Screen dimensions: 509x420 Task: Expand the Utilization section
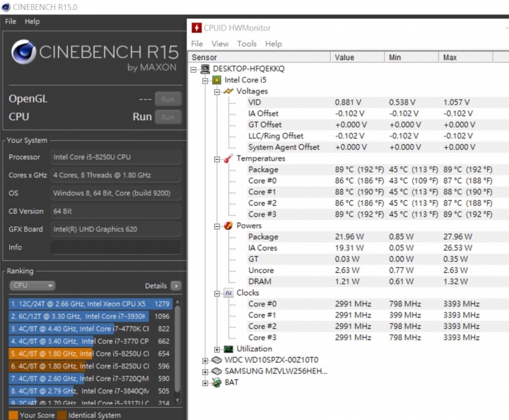pos(217,349)
